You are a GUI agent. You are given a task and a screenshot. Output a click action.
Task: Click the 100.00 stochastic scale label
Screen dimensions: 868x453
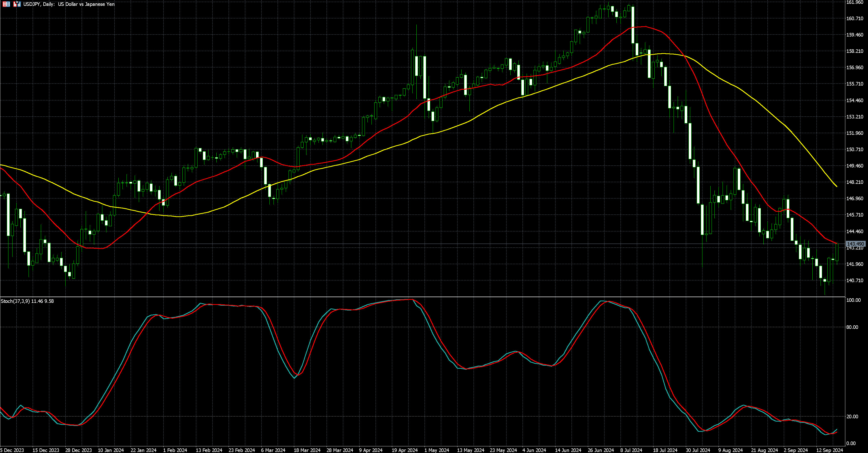[x=853, y=300]
